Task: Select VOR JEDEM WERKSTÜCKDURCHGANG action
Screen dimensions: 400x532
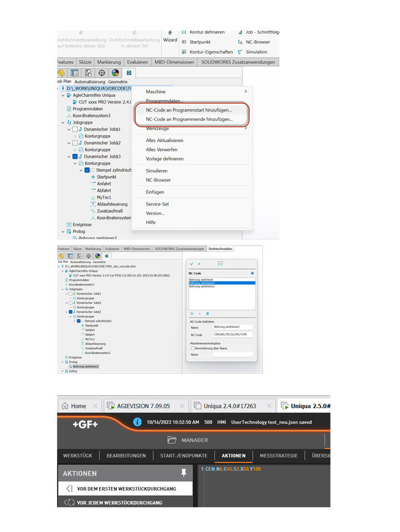Action: [x=119, y=503]
